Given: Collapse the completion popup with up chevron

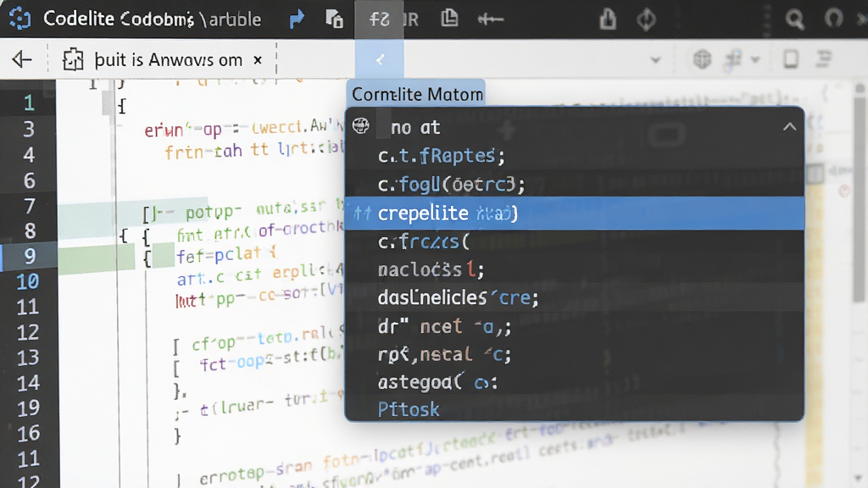Looking at the screenshot, I should tap(789, 127).
